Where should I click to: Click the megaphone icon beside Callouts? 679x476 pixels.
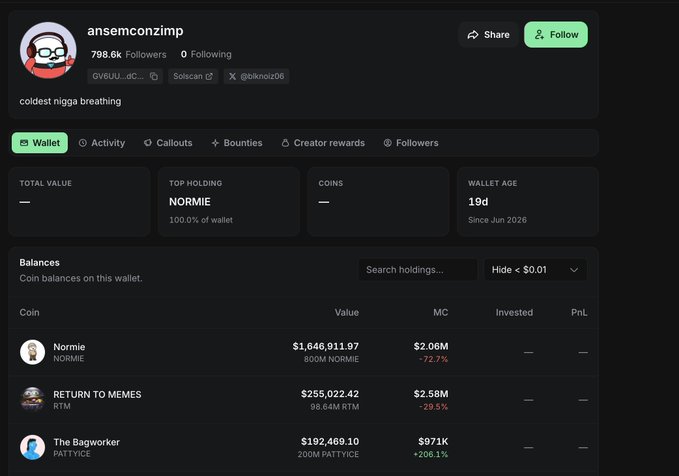click(x=148, y=142)
